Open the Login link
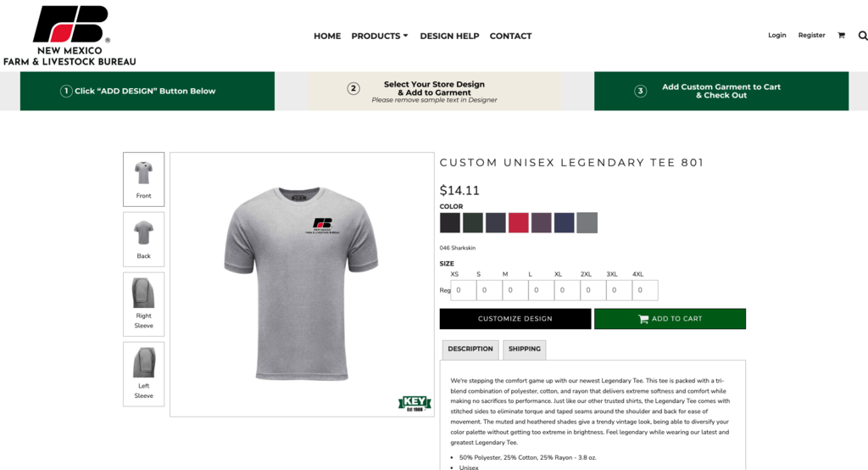868x470 pixels. [x=776, y=35]
